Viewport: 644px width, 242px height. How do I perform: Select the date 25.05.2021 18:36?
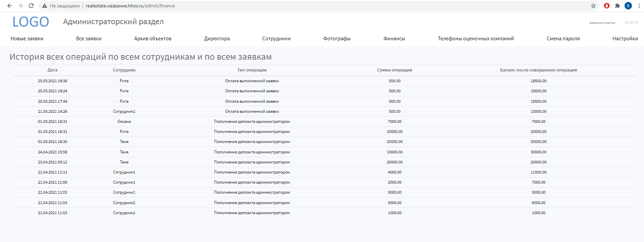[53, 81]
